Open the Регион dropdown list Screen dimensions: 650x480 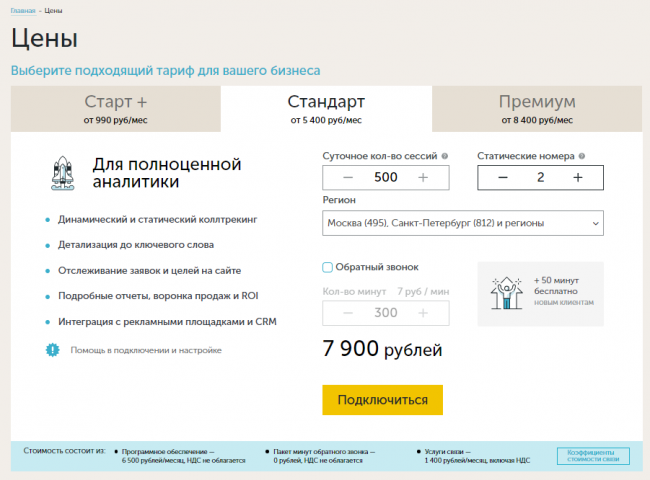point(463,223)
